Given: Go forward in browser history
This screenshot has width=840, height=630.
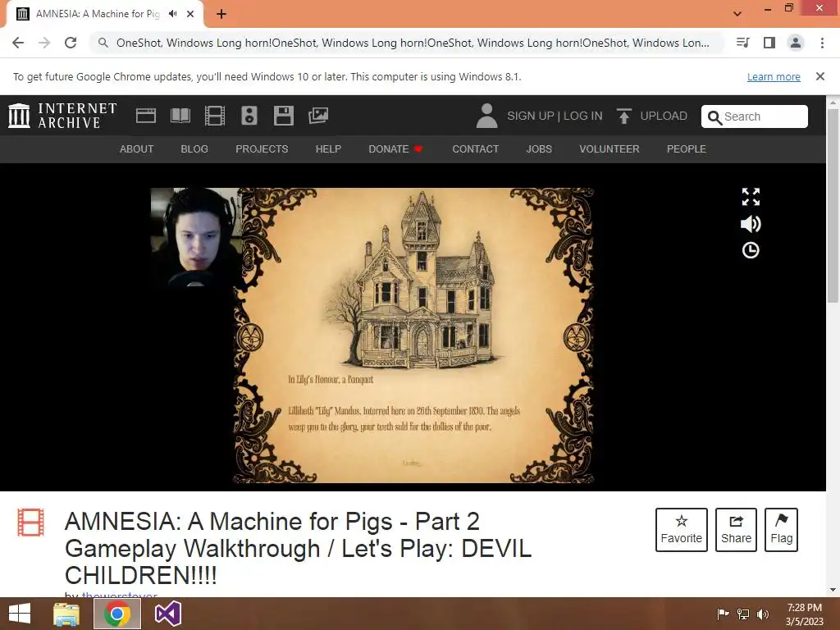Looking at the screenshot, I should (44, 43).
